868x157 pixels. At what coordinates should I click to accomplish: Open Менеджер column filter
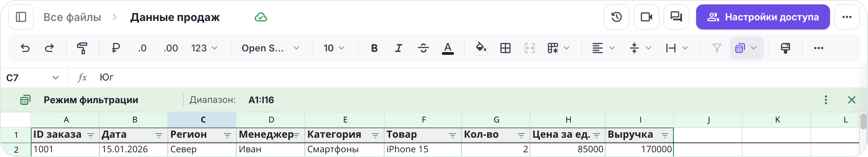click(296, 135)
